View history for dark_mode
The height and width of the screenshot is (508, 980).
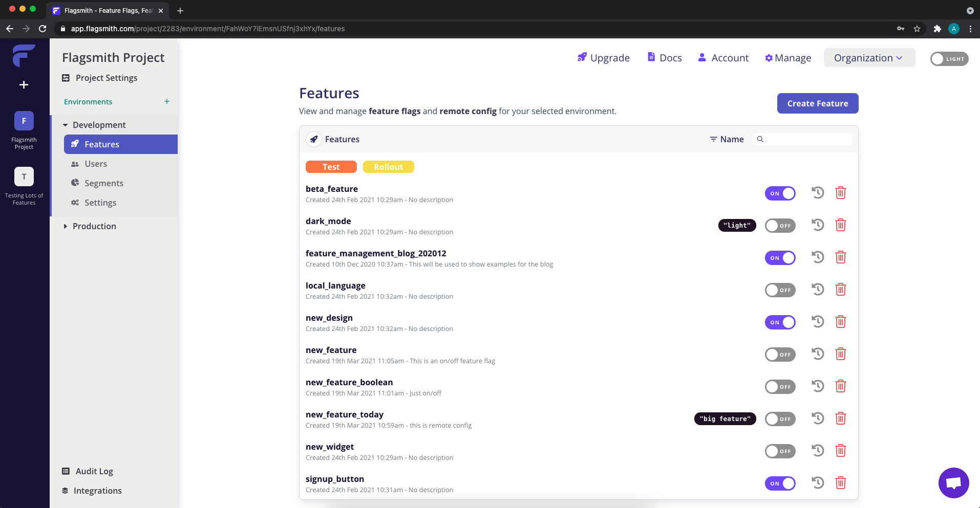(818, 225)
